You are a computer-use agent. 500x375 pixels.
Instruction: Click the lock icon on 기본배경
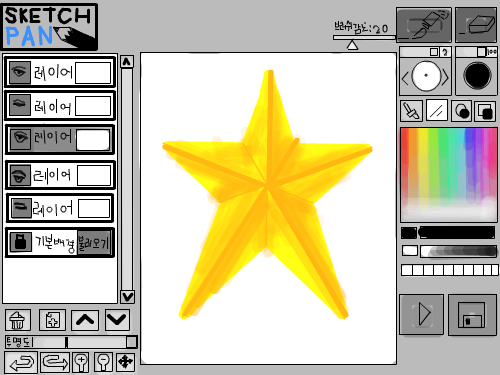pos(21,242)
